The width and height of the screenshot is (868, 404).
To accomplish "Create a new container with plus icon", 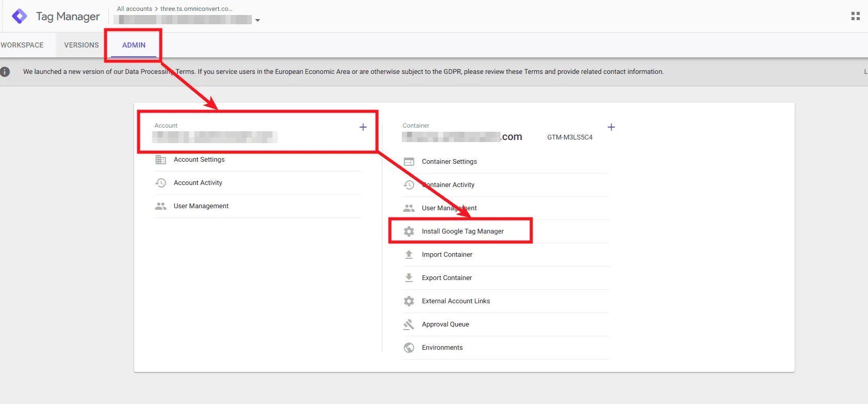I will pyautogui.click(x=611, y=127).
